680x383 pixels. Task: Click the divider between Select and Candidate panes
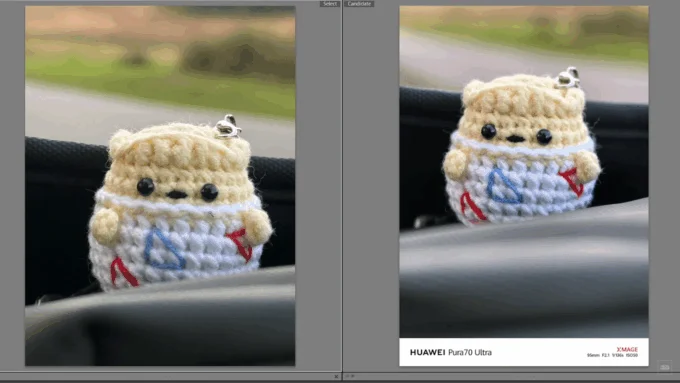click(342, 186)
